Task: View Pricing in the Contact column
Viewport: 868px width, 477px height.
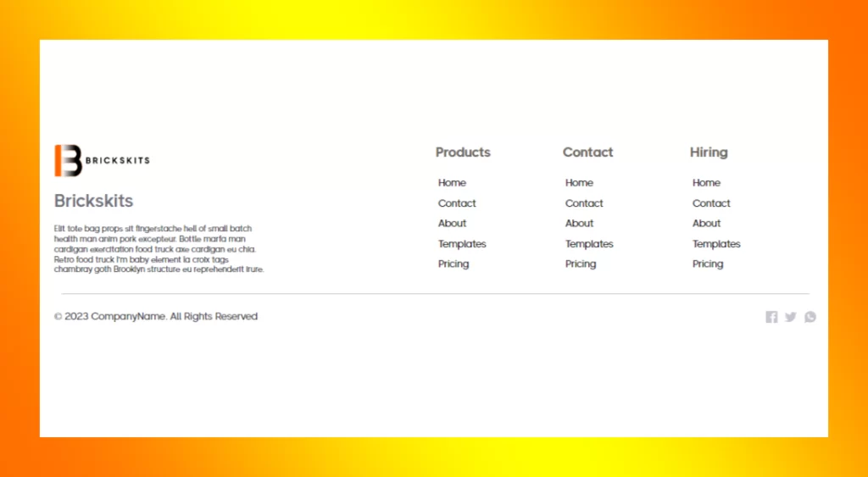Action: [581, 264]
